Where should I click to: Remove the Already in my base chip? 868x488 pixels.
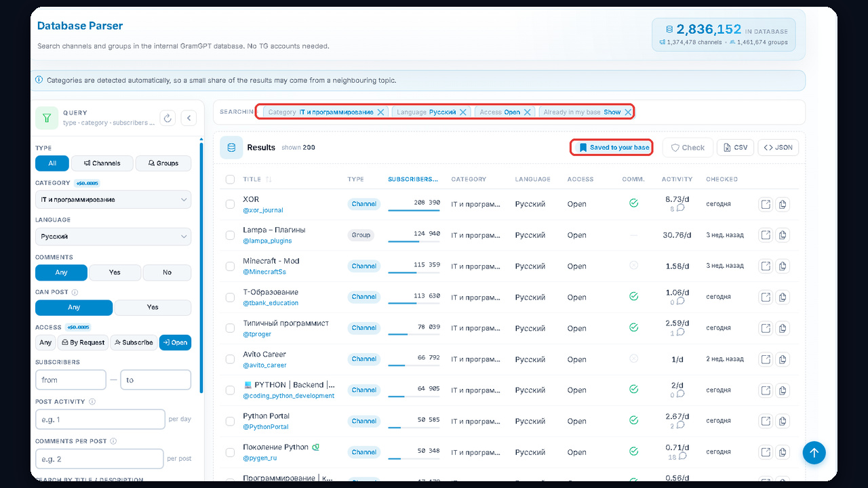click(628, 112)
